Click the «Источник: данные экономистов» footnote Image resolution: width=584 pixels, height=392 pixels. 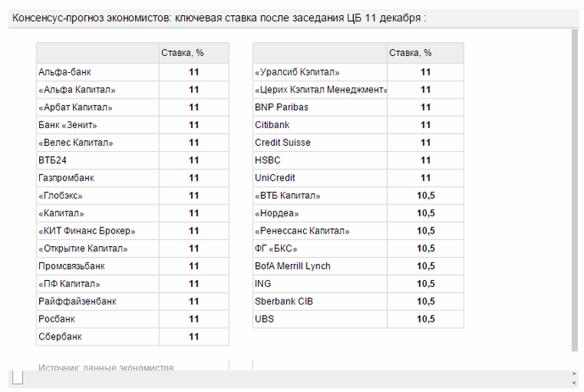(x=106, y=367)
